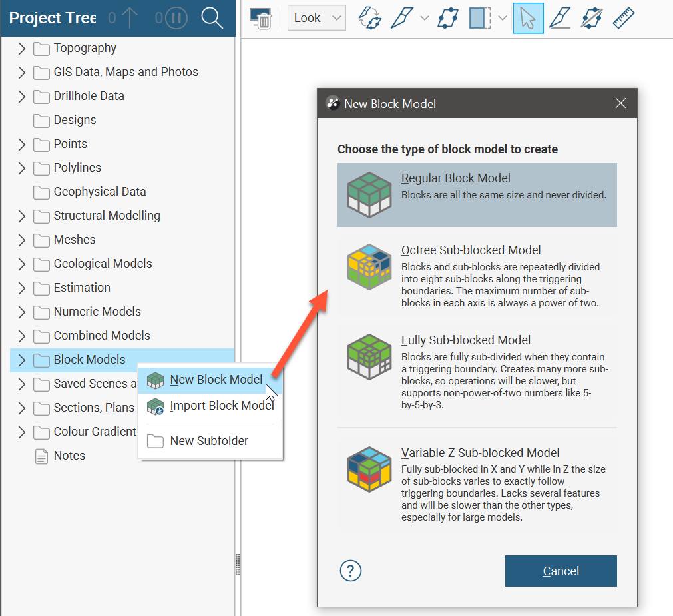The width and height of the screenshot is (673, 616).
Task: Open help in New Block Model dialog
Action: pos(351,571)
